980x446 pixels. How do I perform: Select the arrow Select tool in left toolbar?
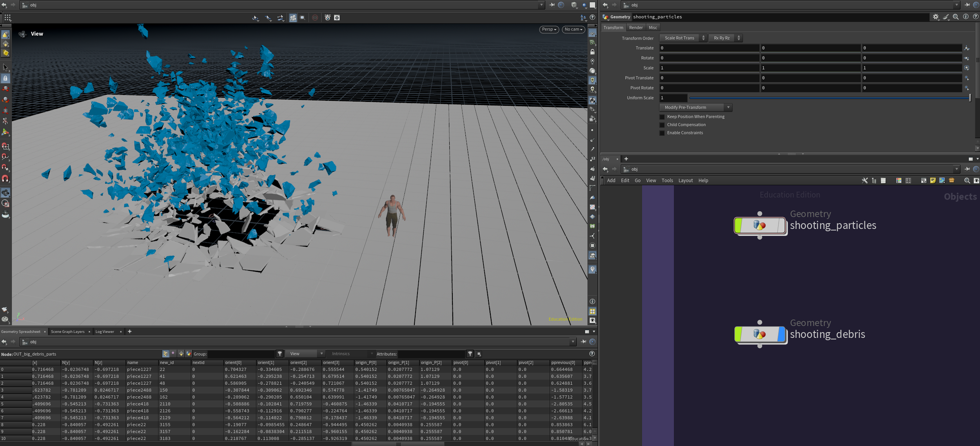[x=5, y=67]
